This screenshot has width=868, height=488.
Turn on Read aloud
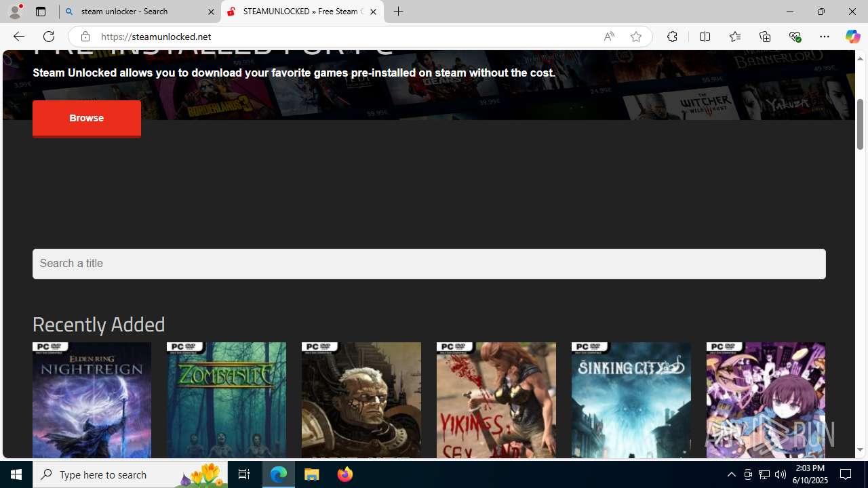[x=609, y=37]
